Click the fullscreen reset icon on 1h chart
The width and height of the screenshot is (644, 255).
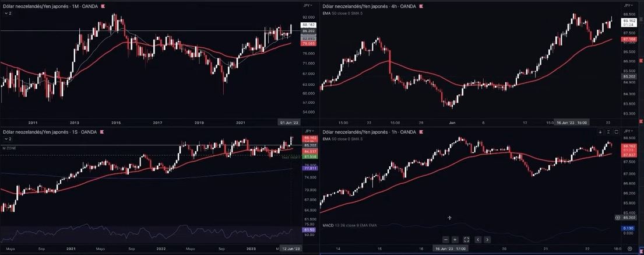tap(466, 239)
